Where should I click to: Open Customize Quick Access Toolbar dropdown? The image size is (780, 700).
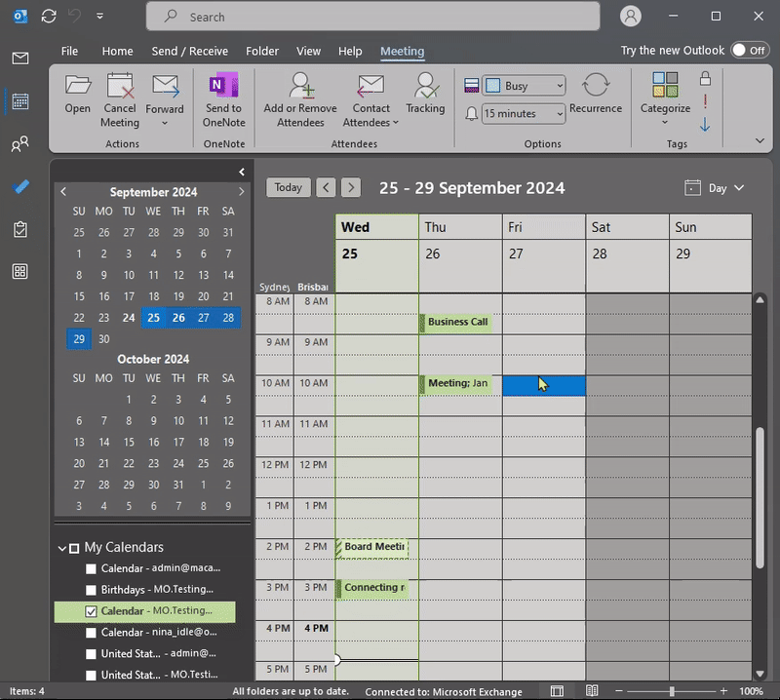(100, 17)
